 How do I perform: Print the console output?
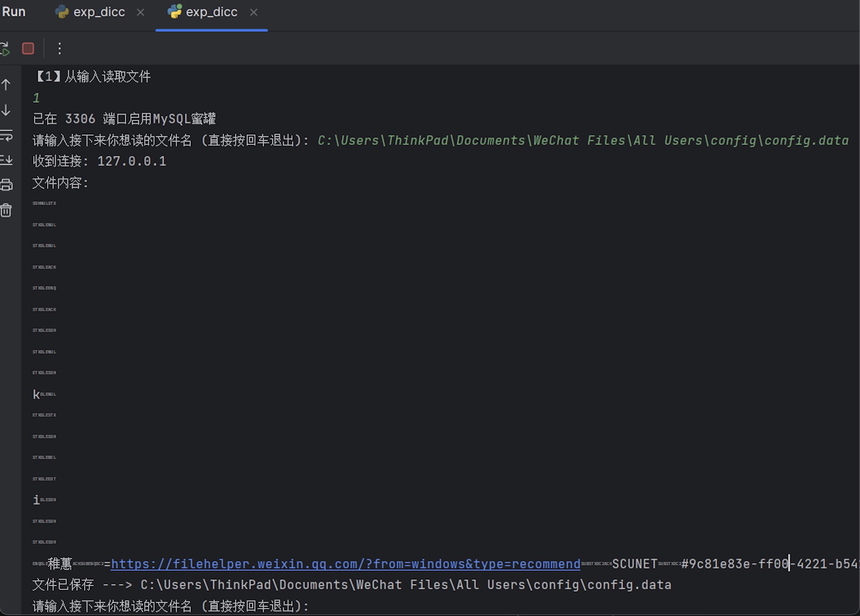[x=6, y=185]
